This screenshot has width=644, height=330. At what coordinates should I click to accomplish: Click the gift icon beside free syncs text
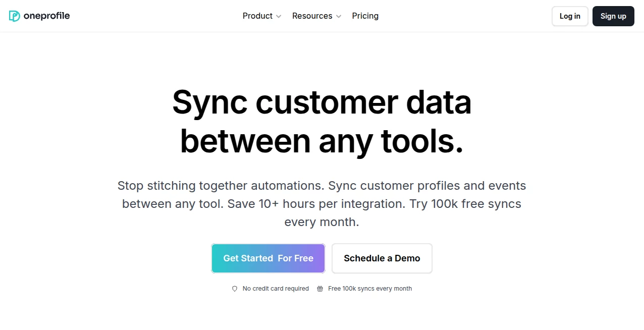pyautogui.click(x=320, y=288)
